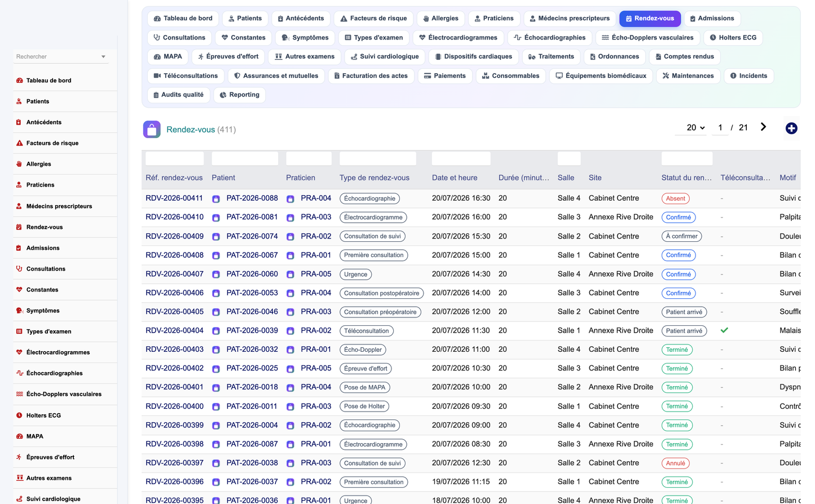Switch to the Reporting tab
The image size is (815, 504).
click(239, 95)
